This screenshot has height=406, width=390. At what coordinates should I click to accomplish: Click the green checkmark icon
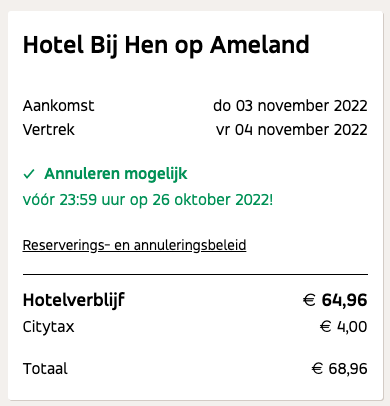tap(29, 174)
